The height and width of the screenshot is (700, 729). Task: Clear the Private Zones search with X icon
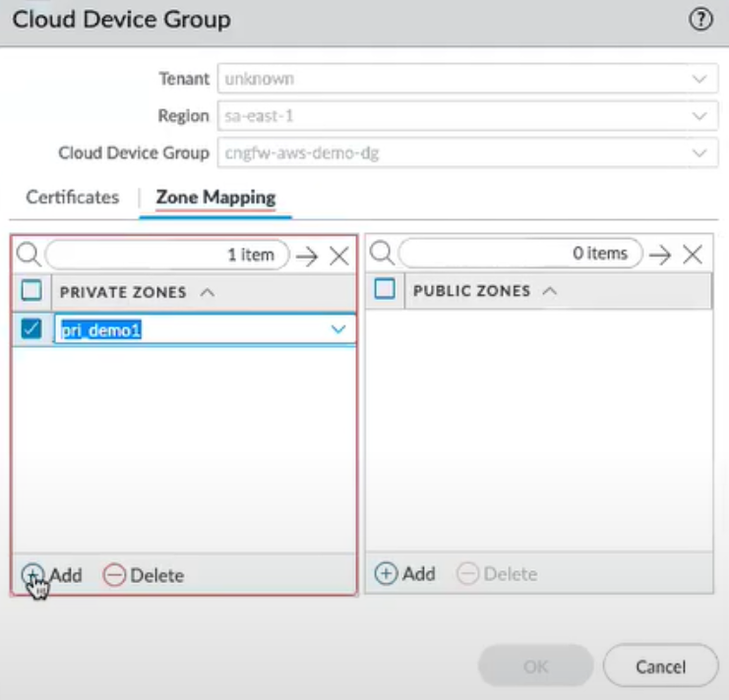[338, 256]
